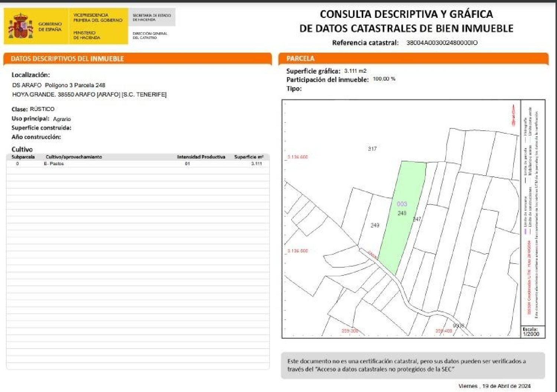557x392 pixels.
Task: Click the Gobierno de España coat of arms
Action: click(21, 26)
